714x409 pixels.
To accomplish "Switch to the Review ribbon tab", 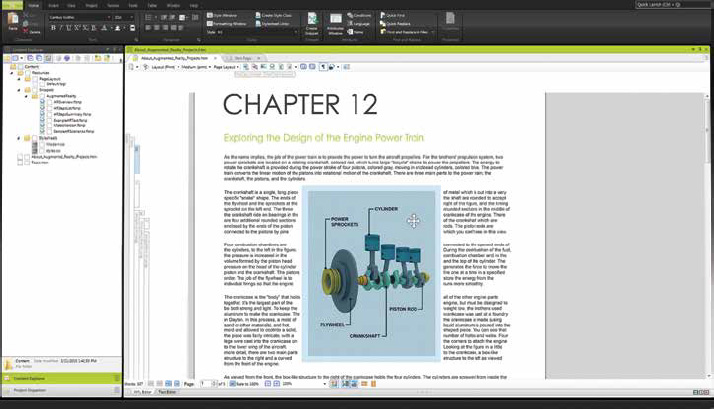I will [113, 5].
